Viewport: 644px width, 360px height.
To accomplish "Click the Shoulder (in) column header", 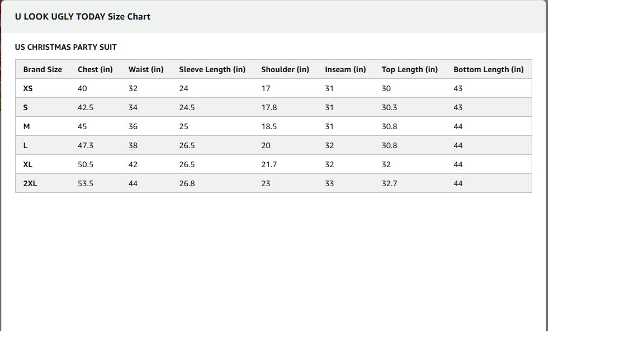I will point(285,70).
